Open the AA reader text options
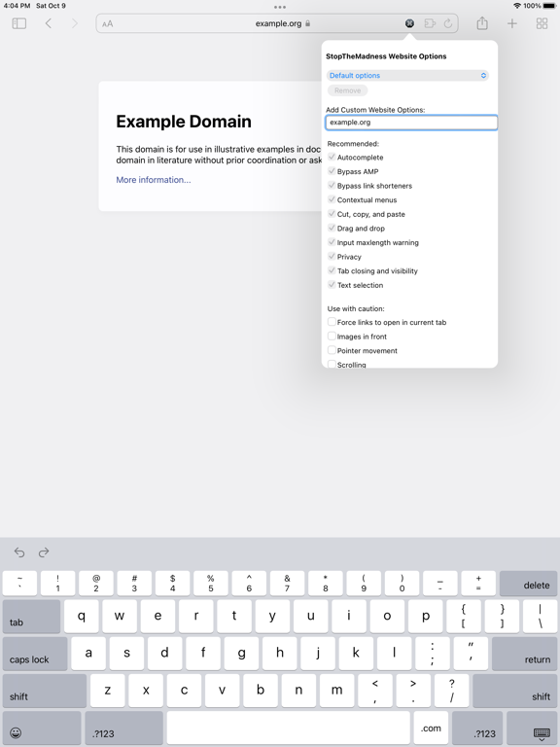Viewport: 560px width, 747px height. pos(108,23)
